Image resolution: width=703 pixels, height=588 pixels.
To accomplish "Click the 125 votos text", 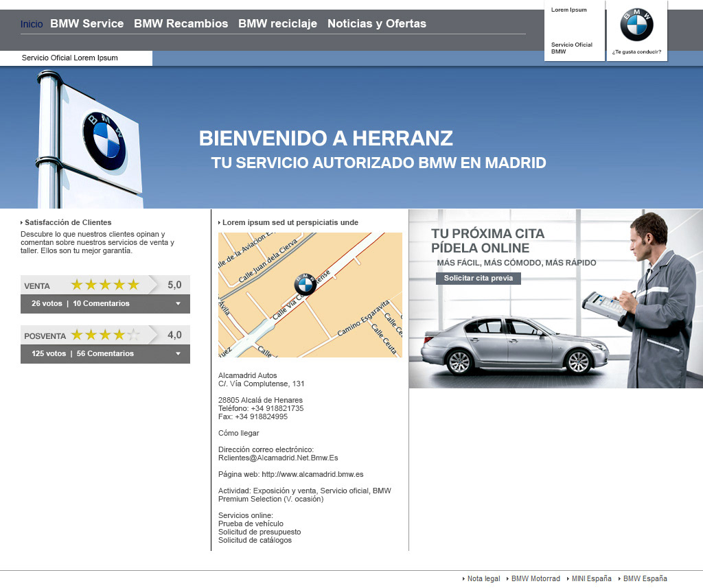I will point(49,353).
